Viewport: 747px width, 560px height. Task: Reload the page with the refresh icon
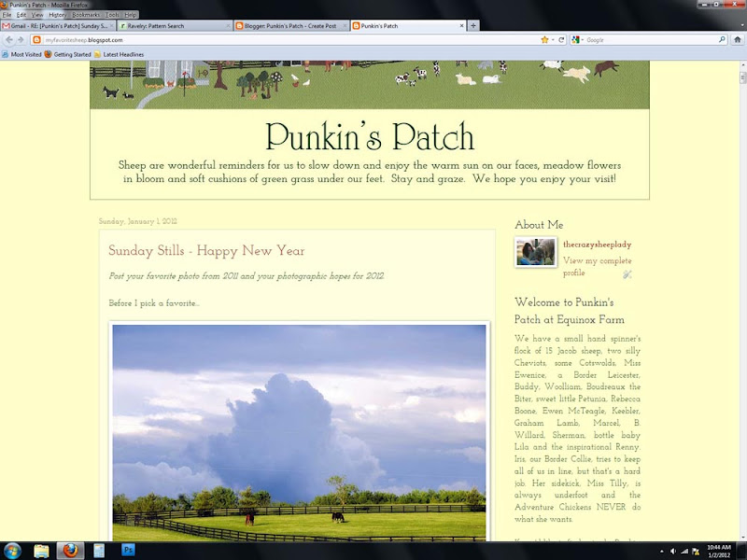pos(561,40)
